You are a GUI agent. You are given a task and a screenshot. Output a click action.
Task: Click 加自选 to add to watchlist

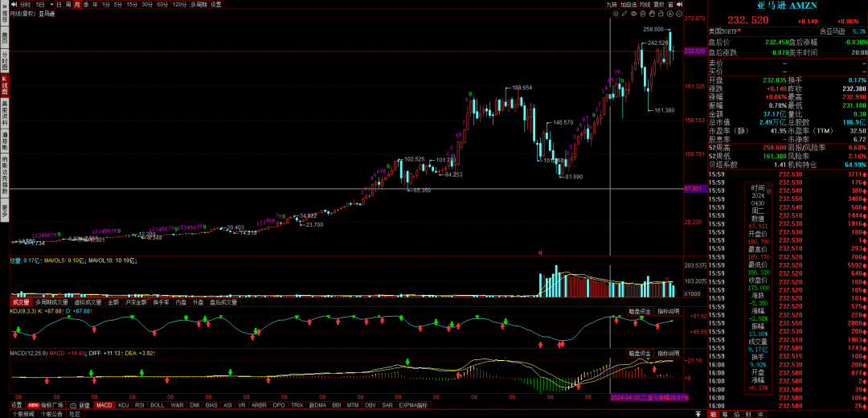click(628, 4)
